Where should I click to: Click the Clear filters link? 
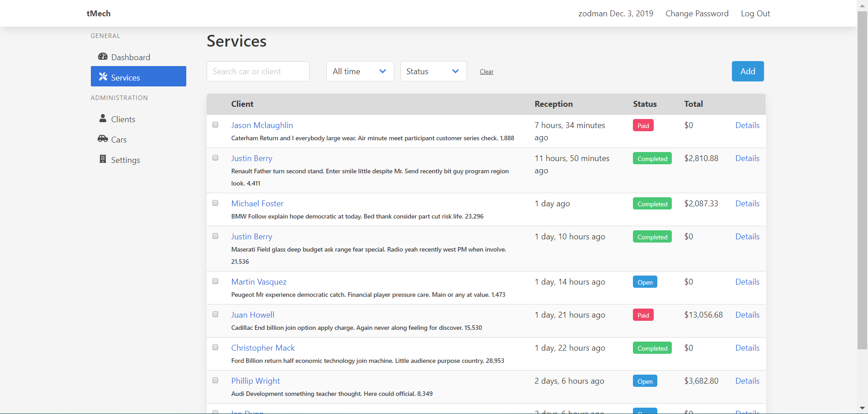(486, 72)
